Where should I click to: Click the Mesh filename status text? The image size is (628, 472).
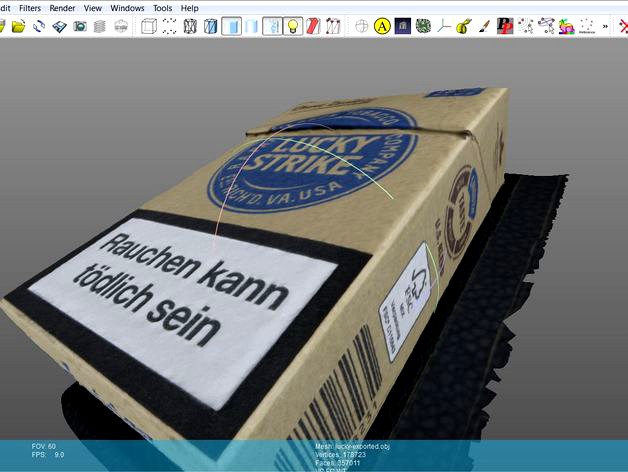point(352,446)
